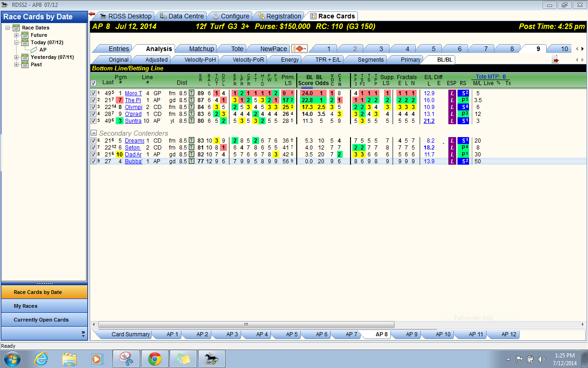The image size is (588, 368).
Task: Click the Windows Start button
Action: (x=12, y=359)
